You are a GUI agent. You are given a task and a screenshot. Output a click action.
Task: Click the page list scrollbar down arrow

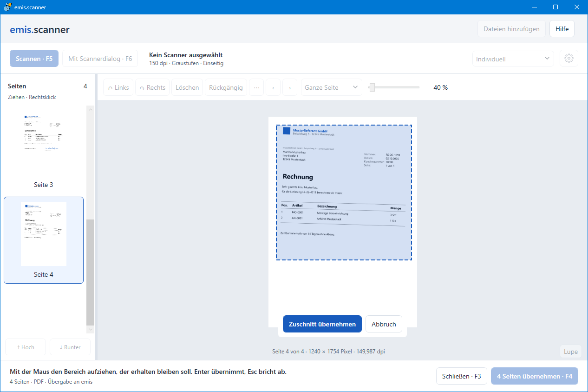[91, 329]
